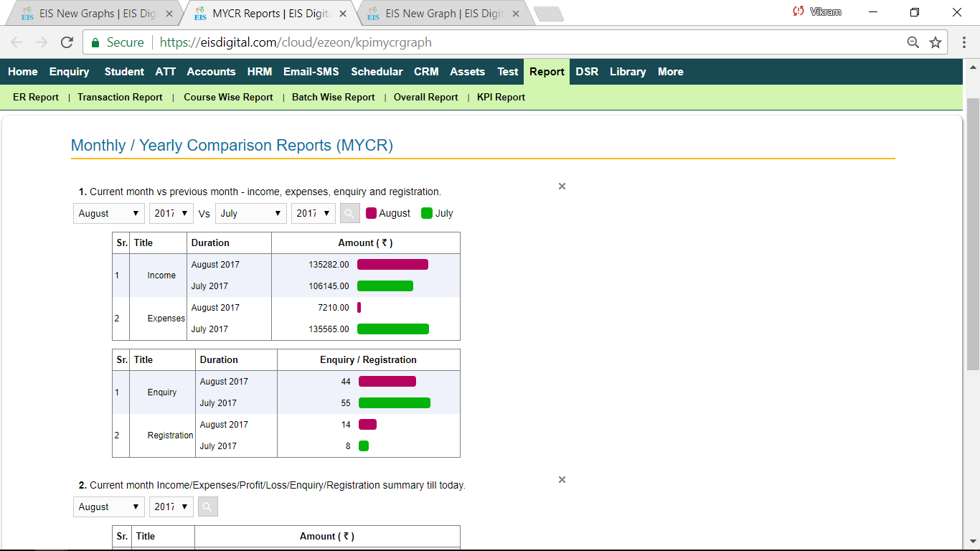The height and width of the screenshot is (551, 980).
Task: Click the search icon under section 2 selectors
Action: coord(207,507)
